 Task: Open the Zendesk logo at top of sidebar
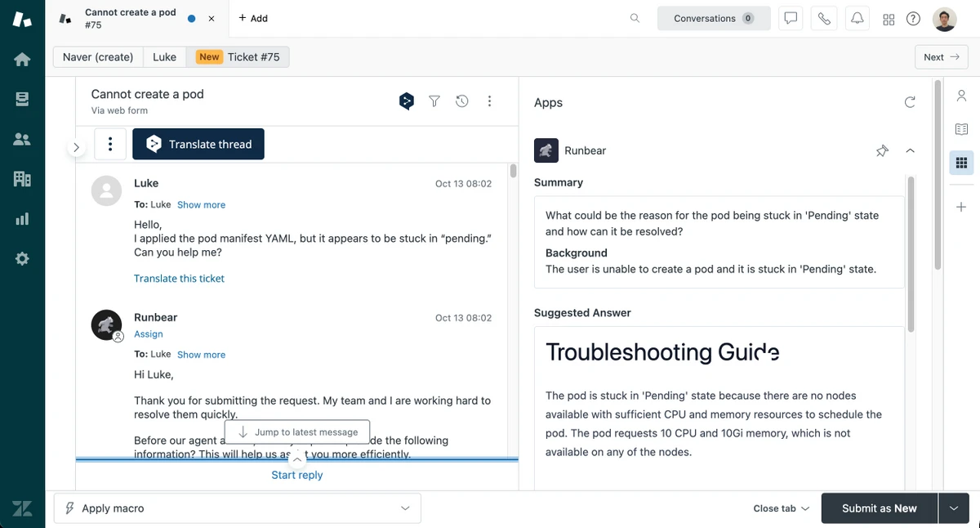tap(22, 19)
